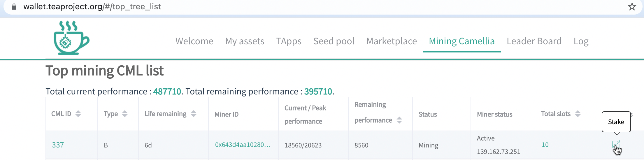Click the lock icon in the address bar
The width and height of the screenshot is (644, 160).
click(14, 6)
